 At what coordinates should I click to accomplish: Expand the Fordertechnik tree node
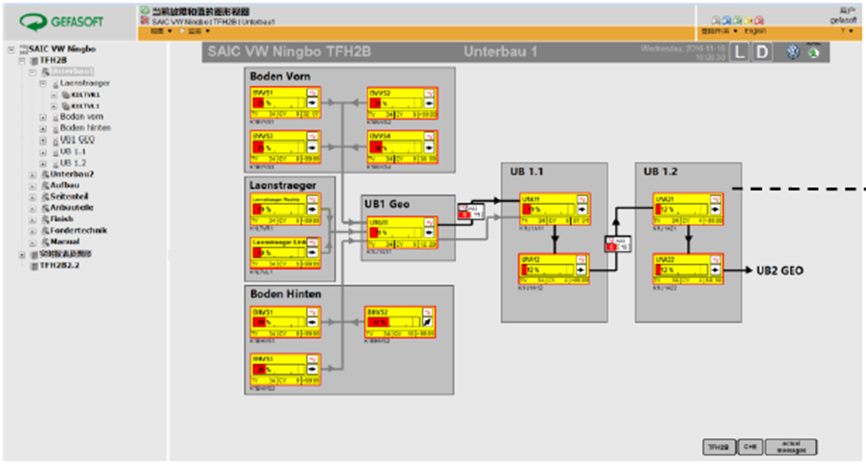33,231
